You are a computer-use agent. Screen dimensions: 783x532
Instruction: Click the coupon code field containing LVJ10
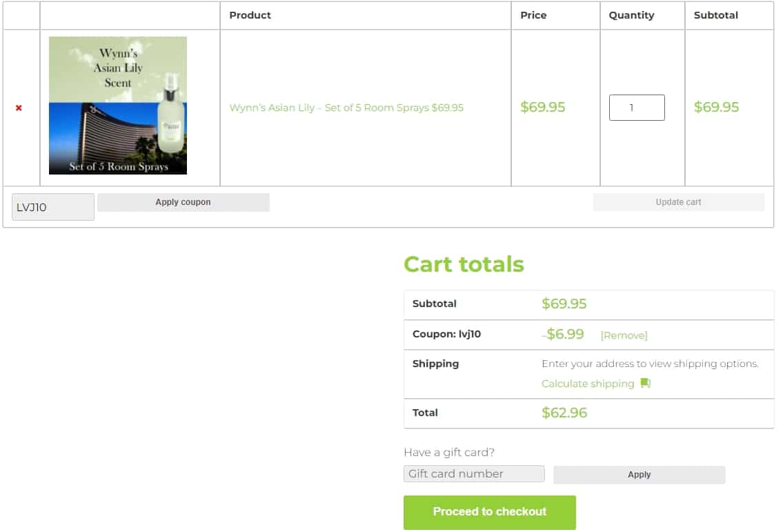point(52,207)
